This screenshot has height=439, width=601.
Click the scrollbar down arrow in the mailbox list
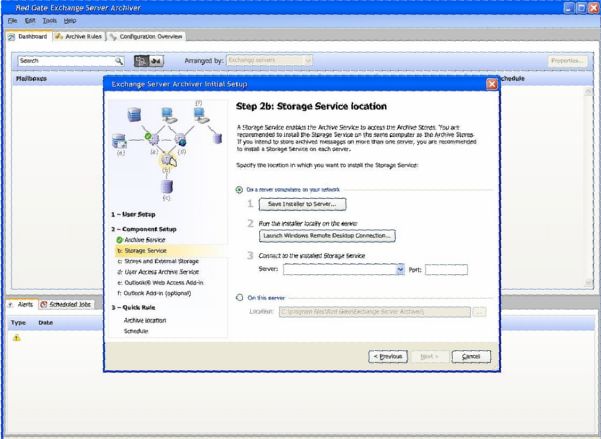[588, 283]
